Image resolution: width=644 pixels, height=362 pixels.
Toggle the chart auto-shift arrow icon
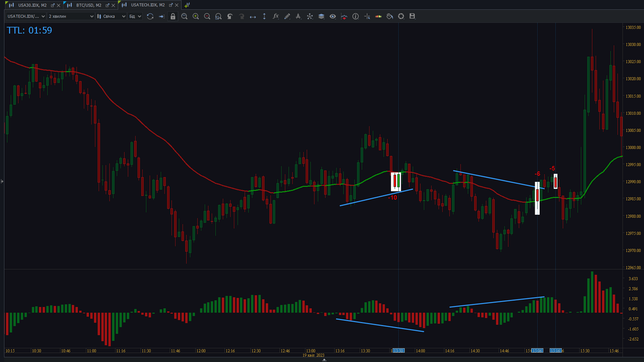161,16
